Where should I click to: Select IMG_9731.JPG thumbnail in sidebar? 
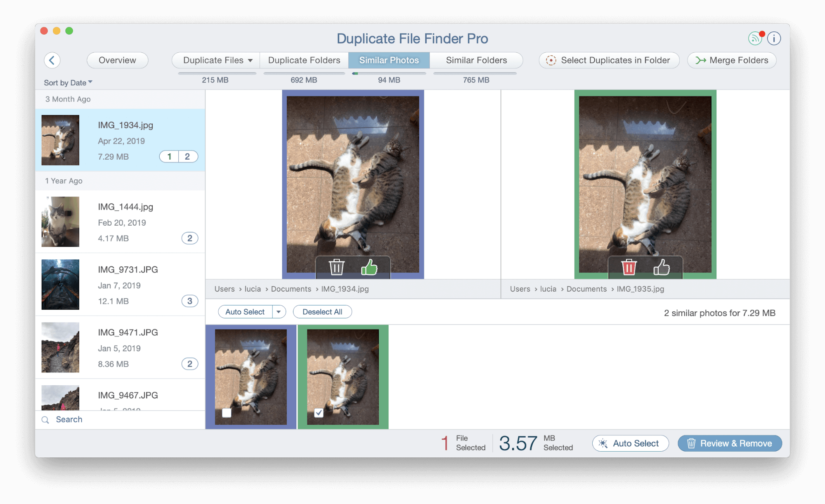(61, 285)
